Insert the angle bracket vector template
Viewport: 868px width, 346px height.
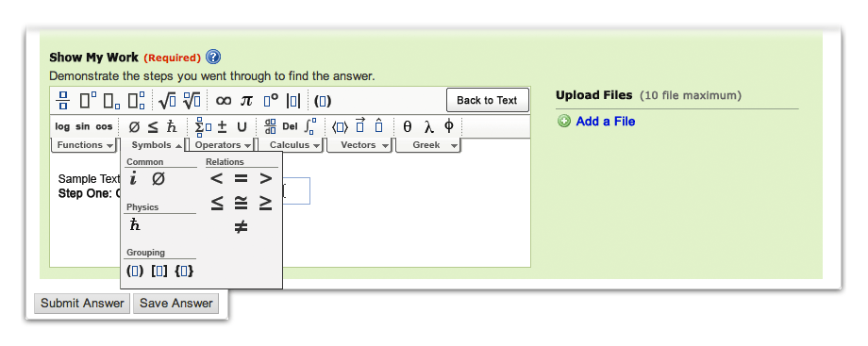click(340, 126)
